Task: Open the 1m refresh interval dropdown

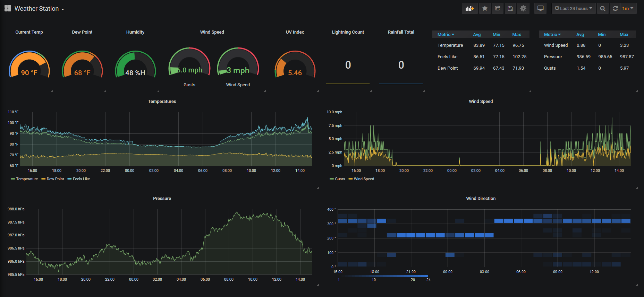Action: 628,8
